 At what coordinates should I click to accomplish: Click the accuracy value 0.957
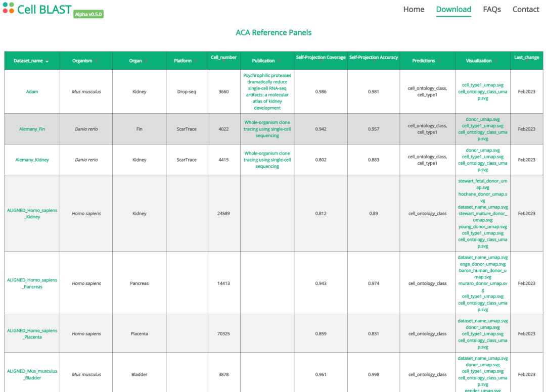(374, 129)
